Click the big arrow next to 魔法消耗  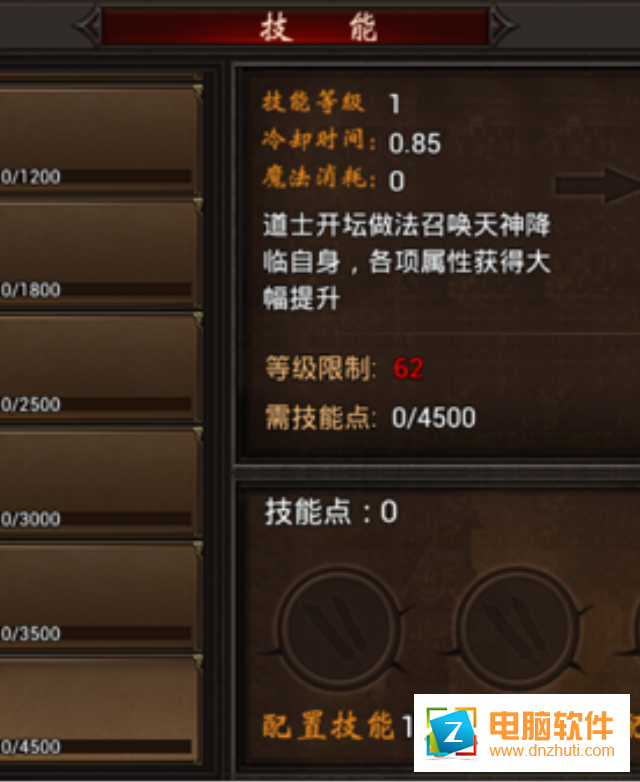click(x=598, y=186)
